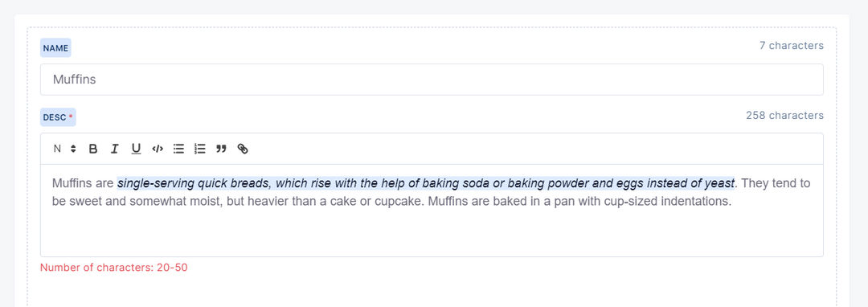The width and height of the screenshot is (868, 307).
Task: Click the up-down arrows beside N
Action: (x=74, y=149)
